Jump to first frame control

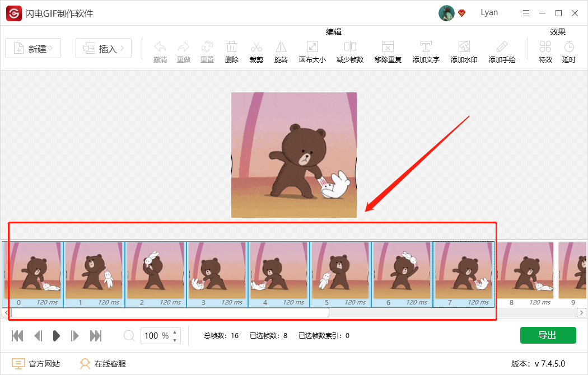pos(17,336)
